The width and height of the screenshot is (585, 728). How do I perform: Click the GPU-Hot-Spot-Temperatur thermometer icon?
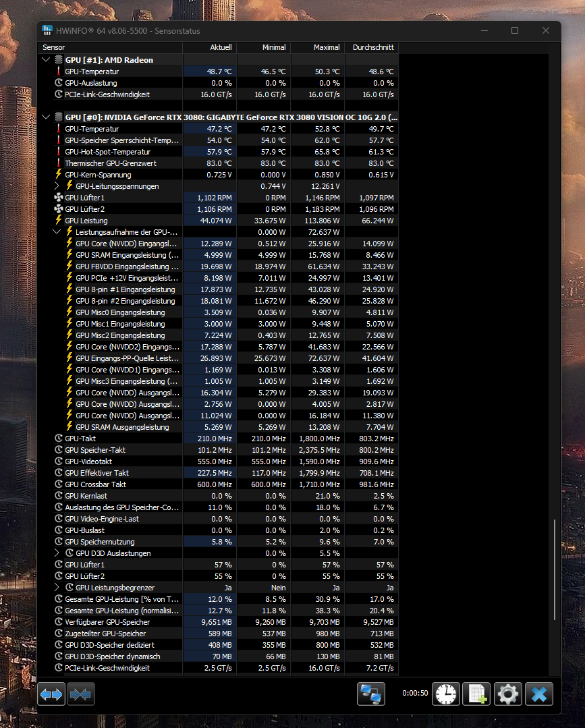tap(59, 151)
